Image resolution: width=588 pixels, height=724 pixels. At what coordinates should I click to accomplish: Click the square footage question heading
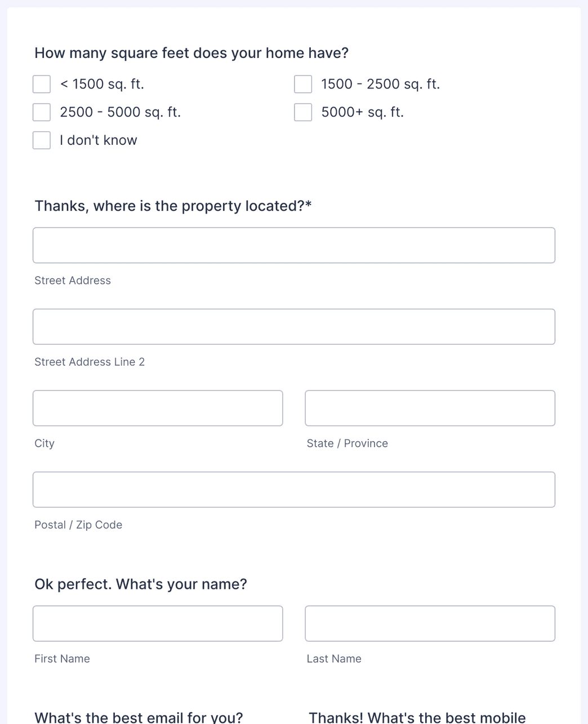tap(191, 52)
